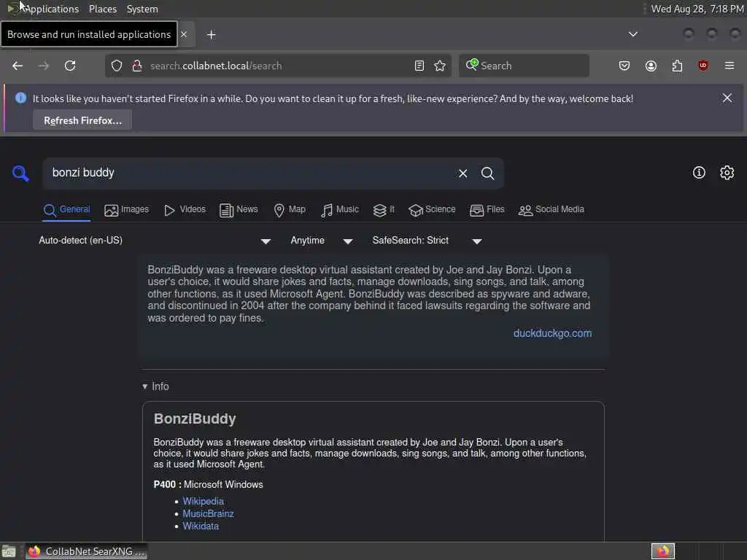This screenshot has height=560, width=747.
Task: Open the Firefox account icon
Action: tap(651, 66)
